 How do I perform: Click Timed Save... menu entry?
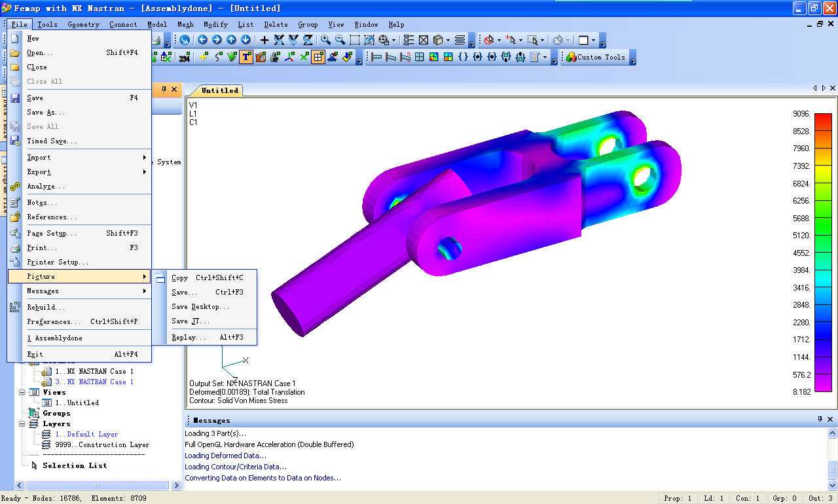pyautogui.click(x=80, y=141)
